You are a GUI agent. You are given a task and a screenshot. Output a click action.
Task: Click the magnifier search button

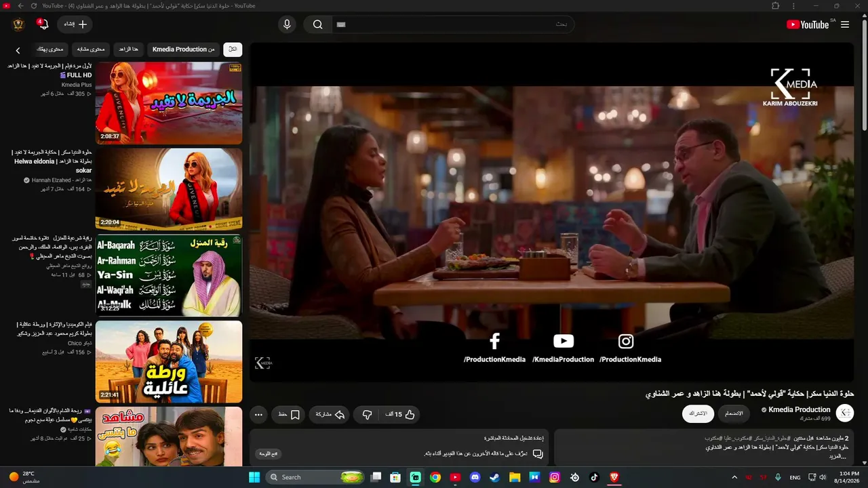coord(317,24)
